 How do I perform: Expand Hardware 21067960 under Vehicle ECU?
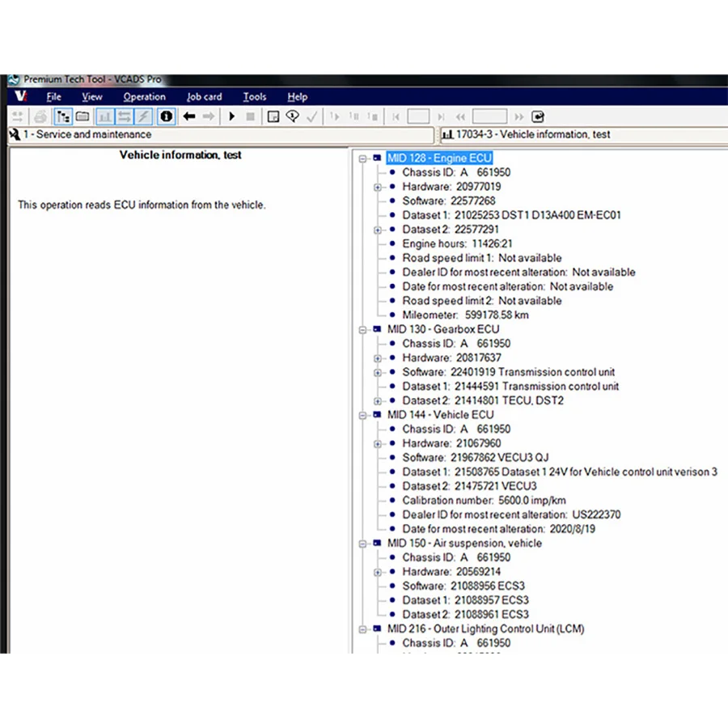(x=378, y=444)
